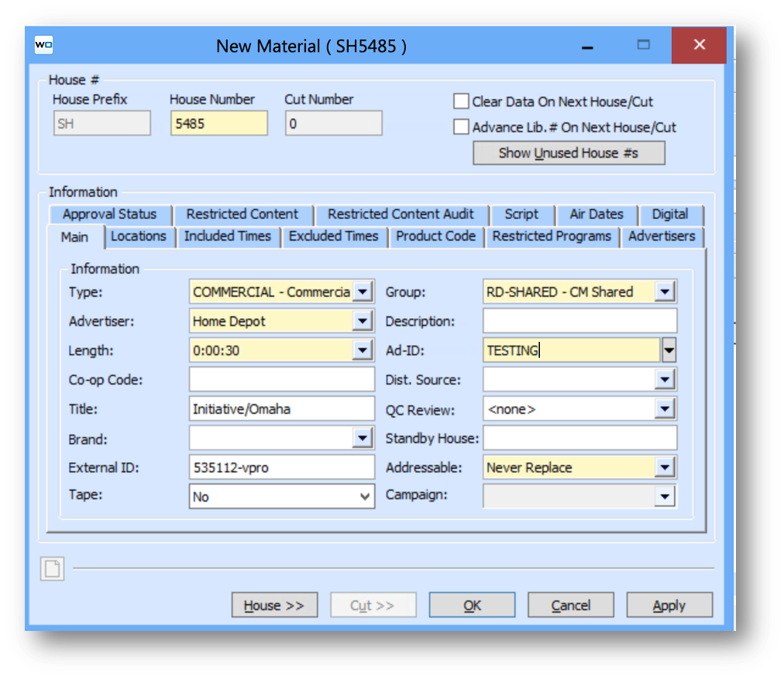Open the Type dropdown arrow
This screenshot has width=784, height=679.
[363, 291]
